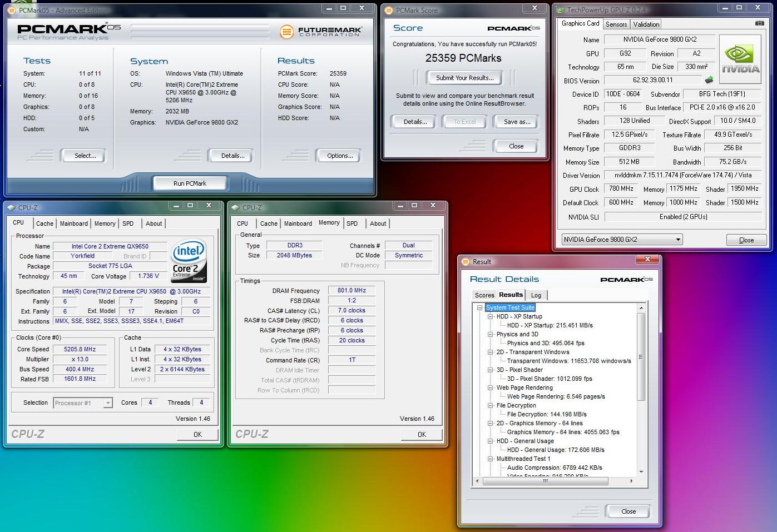Click the Intel Core 2 Extreme logo
Viewport: 777px width, 532px height.
189,261
